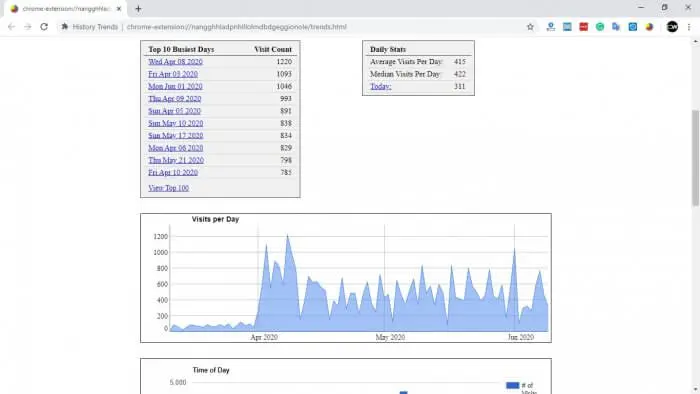The image size is (700, 394).
Task: Open the Mon Apr 06 2020 link
Action: click(175, 148)
